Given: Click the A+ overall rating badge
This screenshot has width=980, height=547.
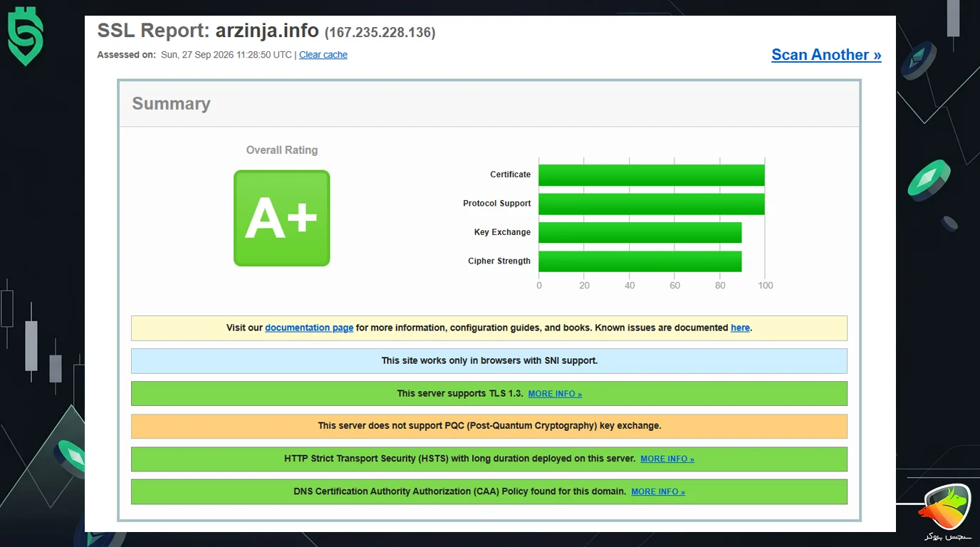Looking at the screenshot, I should pos(282,218).
